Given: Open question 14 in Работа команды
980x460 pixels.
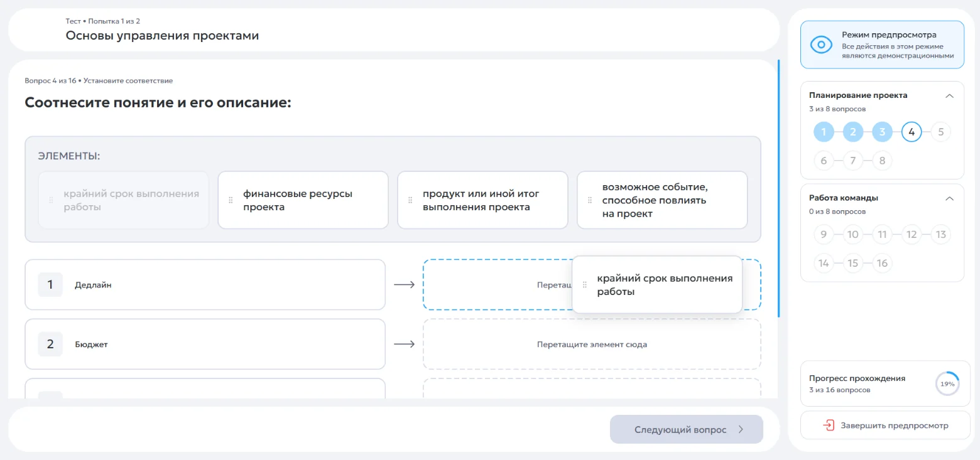Looking at the screenshot, I should (824, 263).
